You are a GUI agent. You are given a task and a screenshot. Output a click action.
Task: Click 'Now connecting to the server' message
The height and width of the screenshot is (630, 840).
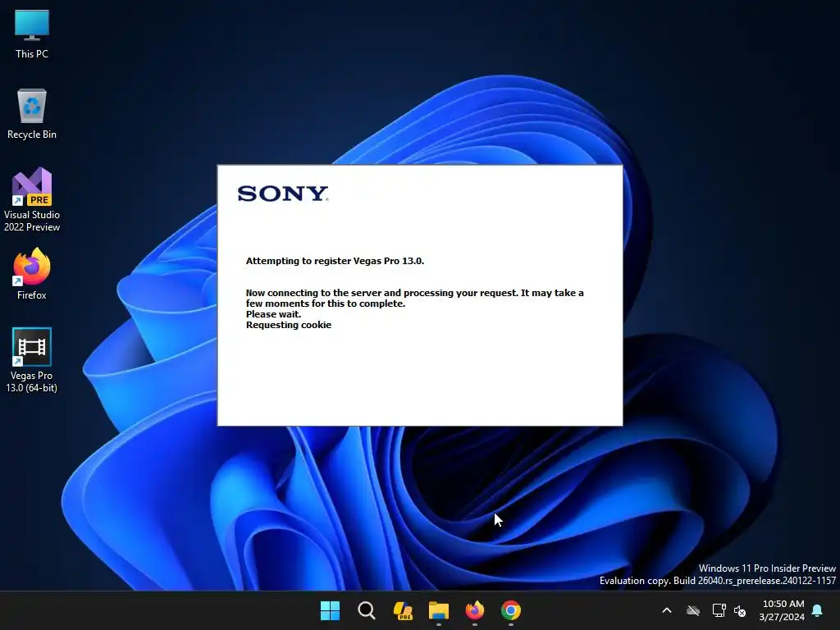tap(414, 299)
